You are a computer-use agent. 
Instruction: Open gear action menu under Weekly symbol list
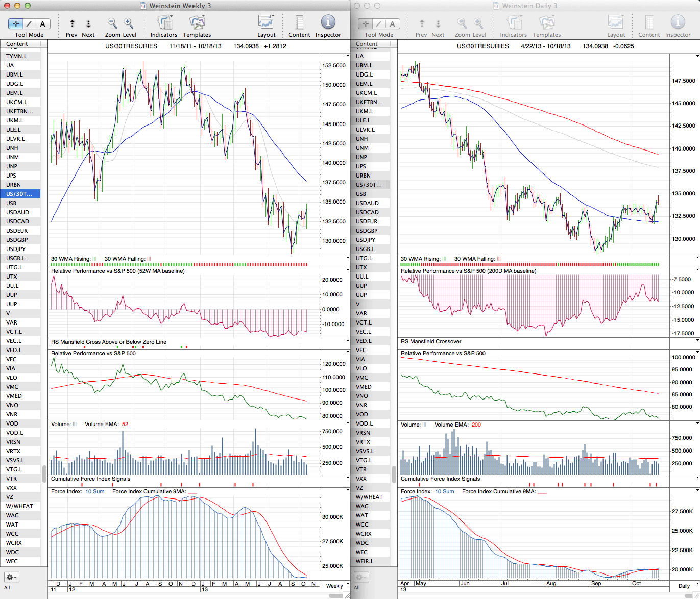(11, 577)
